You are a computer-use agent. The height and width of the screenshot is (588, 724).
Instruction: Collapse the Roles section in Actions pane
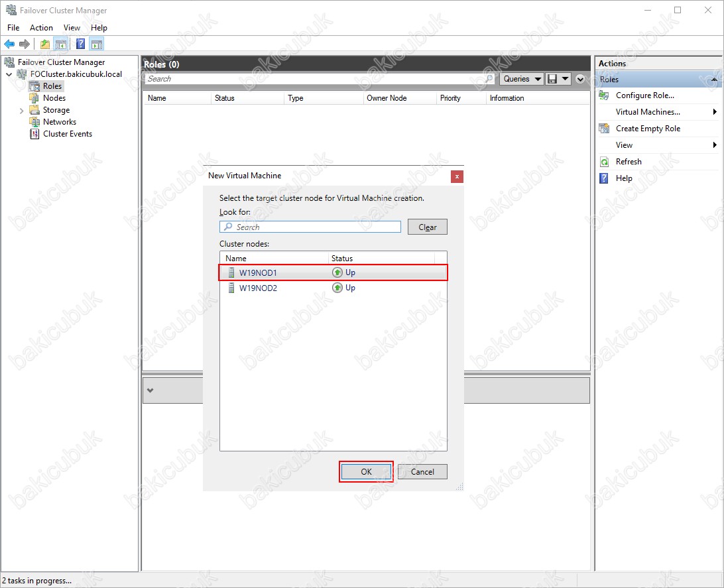714,80
